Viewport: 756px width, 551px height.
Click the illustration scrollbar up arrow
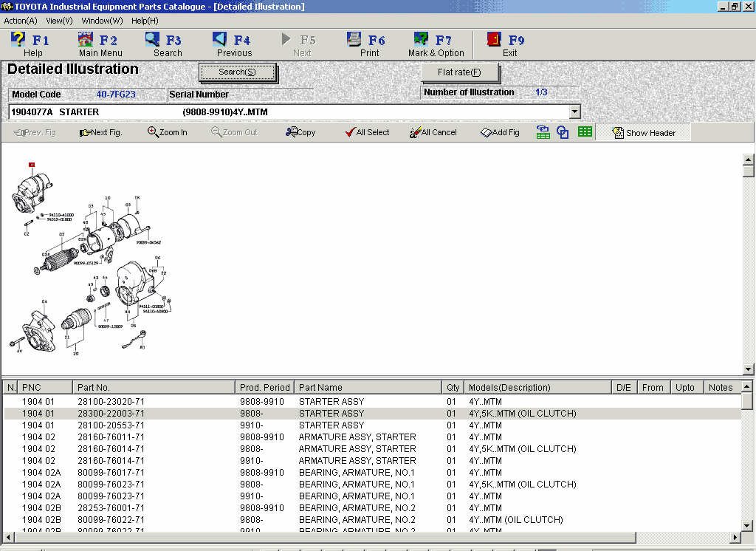748,160
